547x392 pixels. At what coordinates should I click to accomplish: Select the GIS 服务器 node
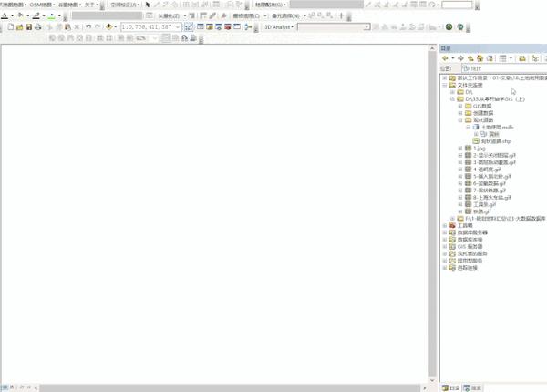[x=470, y=246]
